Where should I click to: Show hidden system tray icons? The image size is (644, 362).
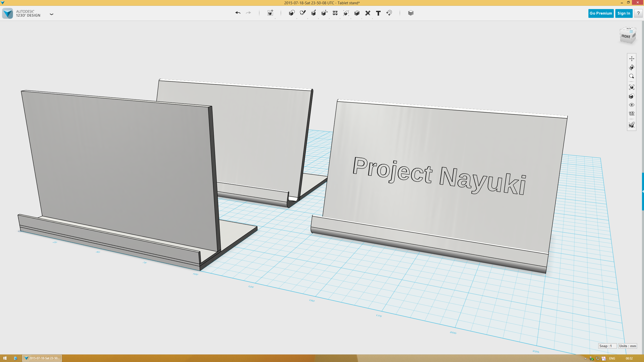[585, 358]
